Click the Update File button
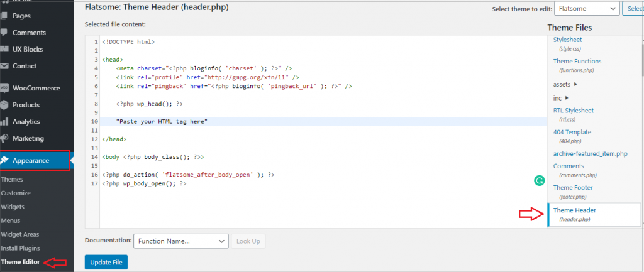The width and height of the screenshot is (644, 272). click(x=106, y=263)
